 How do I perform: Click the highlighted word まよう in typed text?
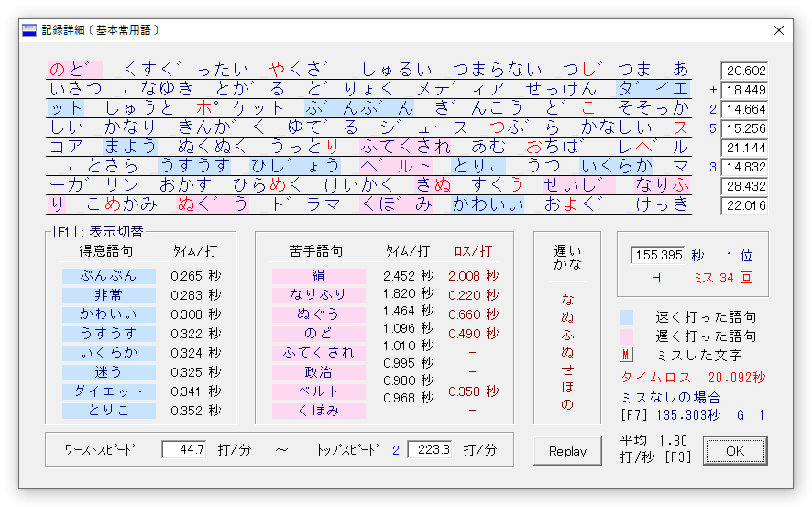(130, 147)
